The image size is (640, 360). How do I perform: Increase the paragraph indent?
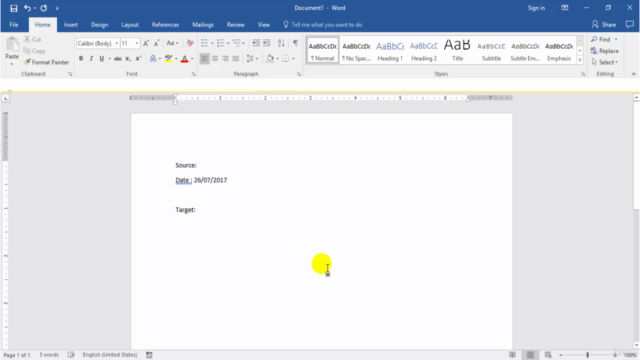(x=266, y=43)
